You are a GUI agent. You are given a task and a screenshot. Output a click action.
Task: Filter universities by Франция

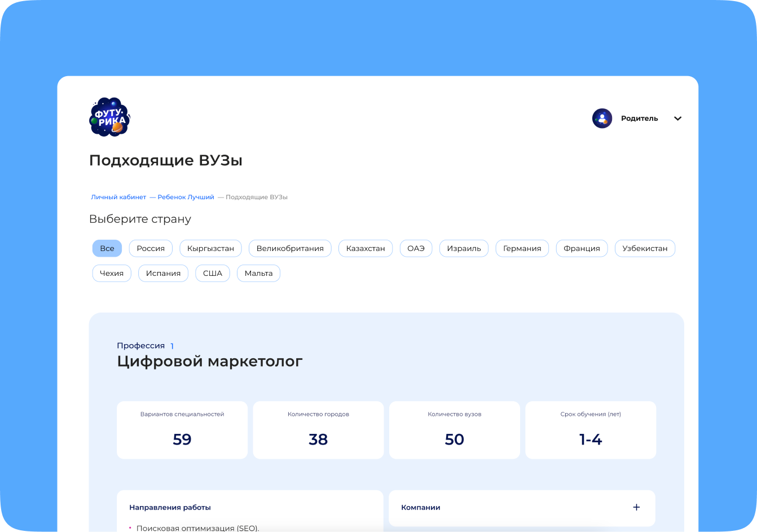(x=582, y=248)
